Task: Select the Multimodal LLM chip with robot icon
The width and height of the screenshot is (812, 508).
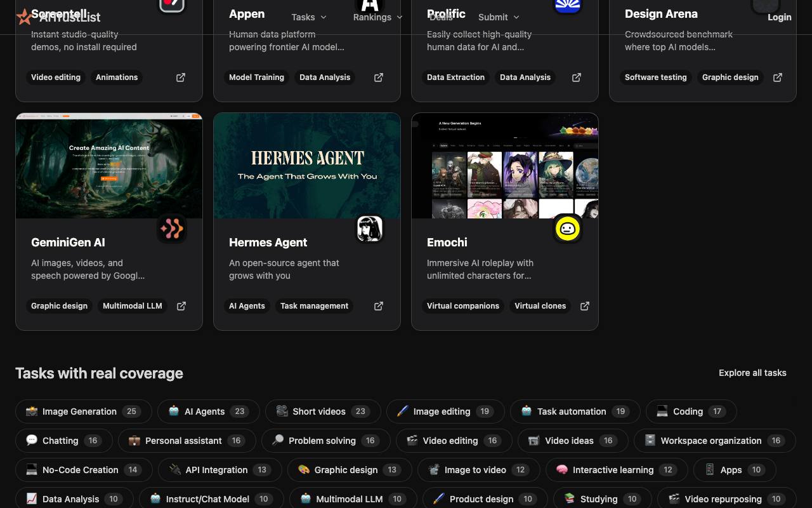Action: tap(353, 499)
